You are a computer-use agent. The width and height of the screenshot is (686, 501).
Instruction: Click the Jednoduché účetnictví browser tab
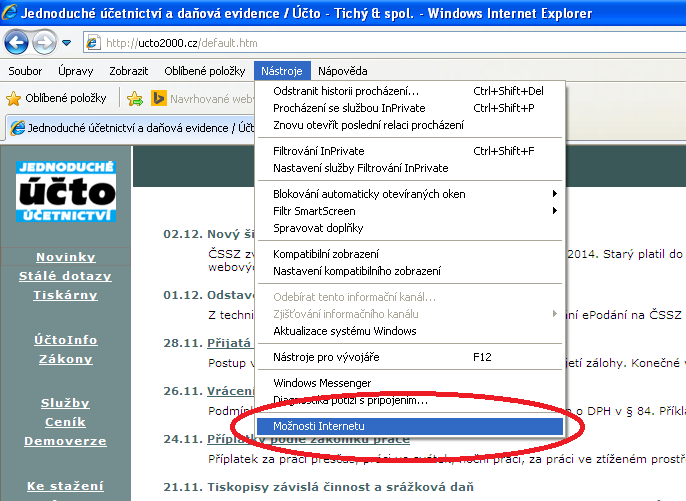point(130,128)
